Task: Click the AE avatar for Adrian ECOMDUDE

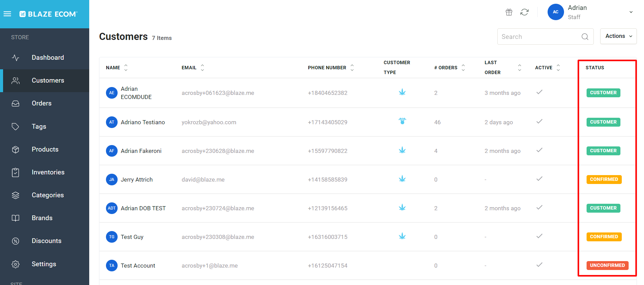Action: tap(112, 93)
